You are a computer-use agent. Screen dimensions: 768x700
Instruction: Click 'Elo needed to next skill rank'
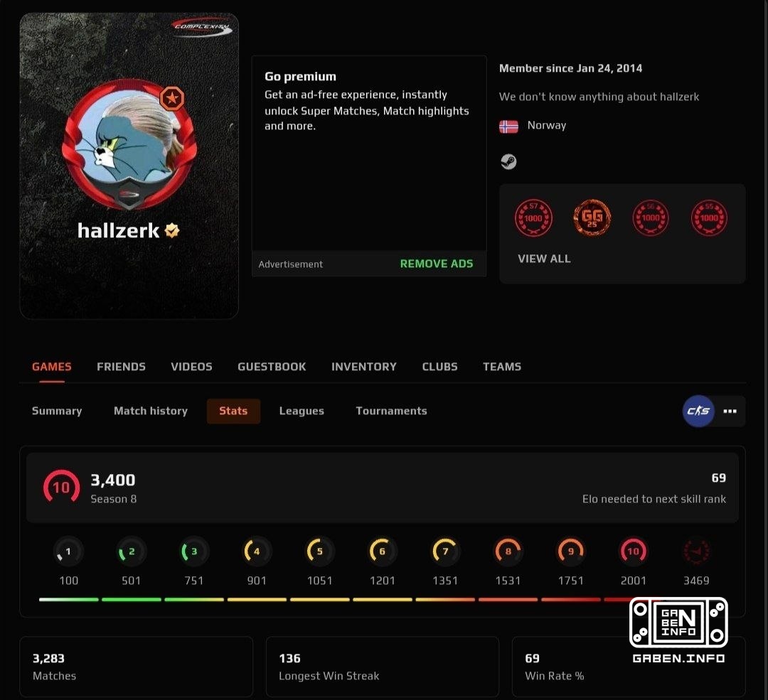click(x=654, y=499)
